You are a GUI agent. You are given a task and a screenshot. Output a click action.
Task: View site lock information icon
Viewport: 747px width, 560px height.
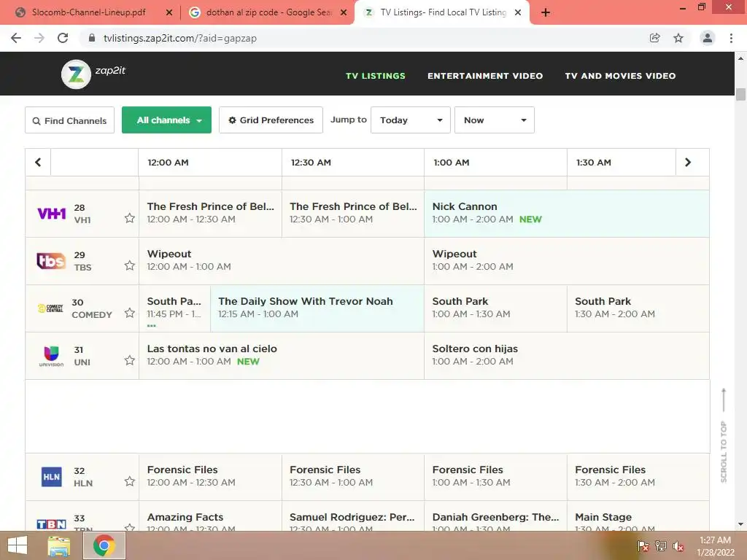92,38
